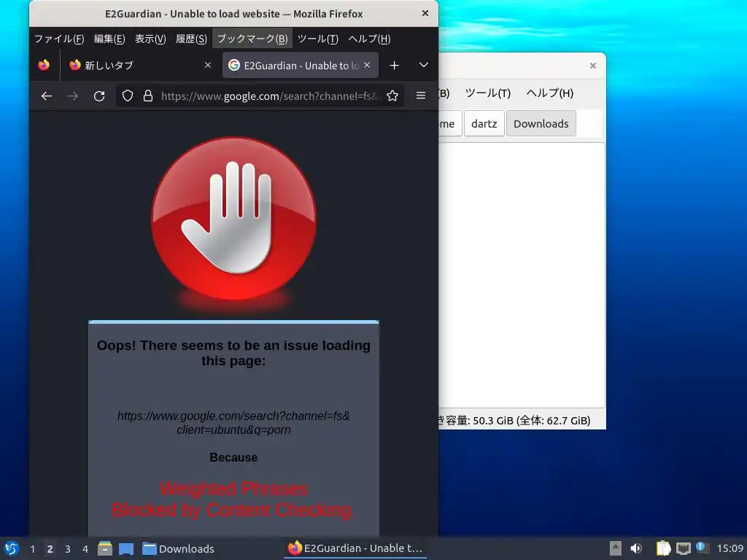Open the clipboard manager tray icon
Viewport: 747px width, 560px height.
(x=663, y=548)
